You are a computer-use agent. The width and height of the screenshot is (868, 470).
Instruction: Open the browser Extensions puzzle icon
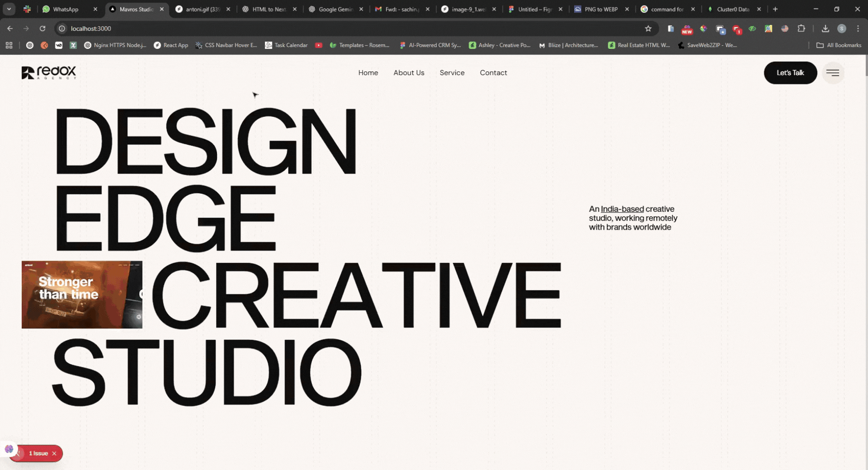[801, 28]
